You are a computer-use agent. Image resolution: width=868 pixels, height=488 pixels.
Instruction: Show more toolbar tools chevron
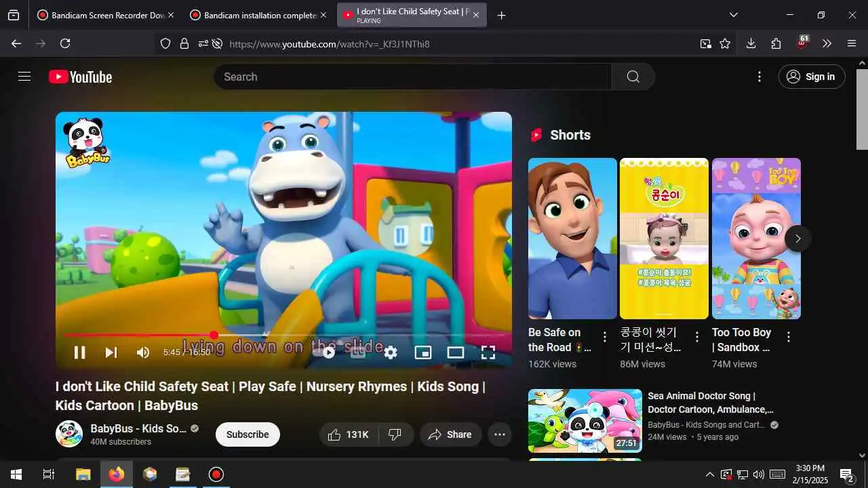click(x=827, y=43)
